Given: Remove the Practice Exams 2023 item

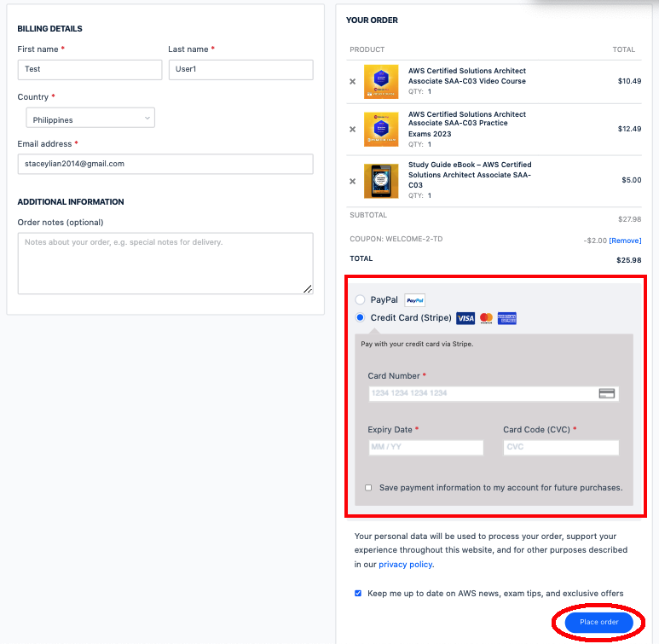Looking at the screenshot, I should pos(353,130).
